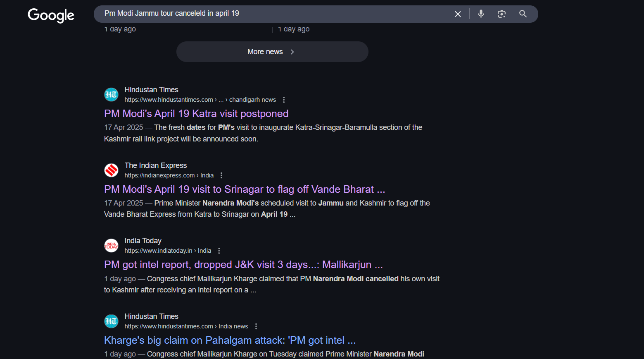Click indiatoday.in › India URL

pos(168,251)
